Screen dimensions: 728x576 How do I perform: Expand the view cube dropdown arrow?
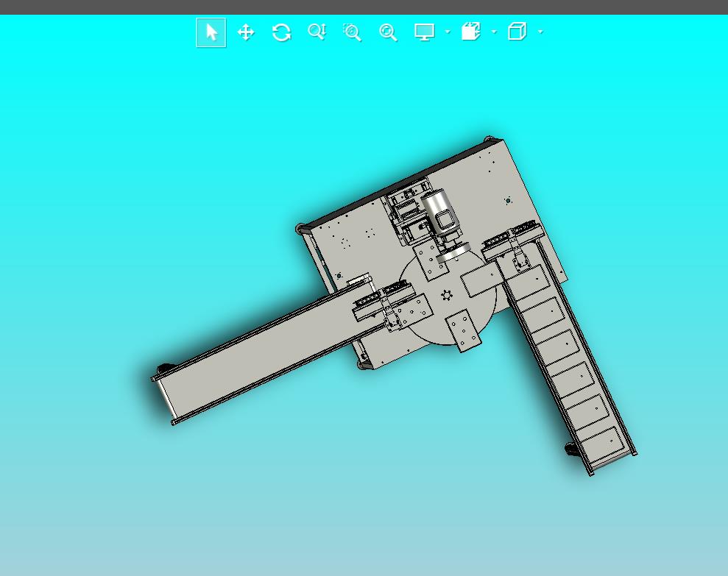click(540, 32)
